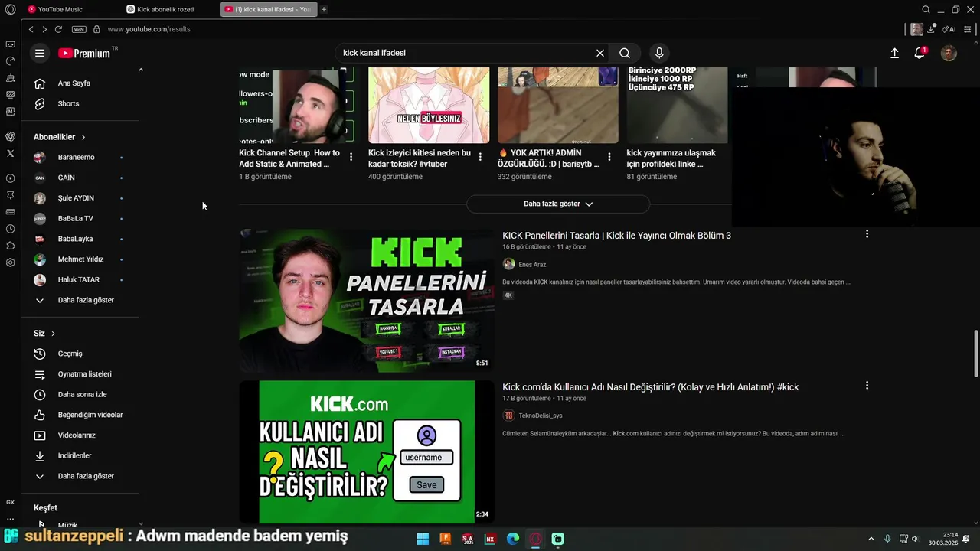
Task: Open the X (Twitter) sidebar icon
Action: tap(10, 153)
